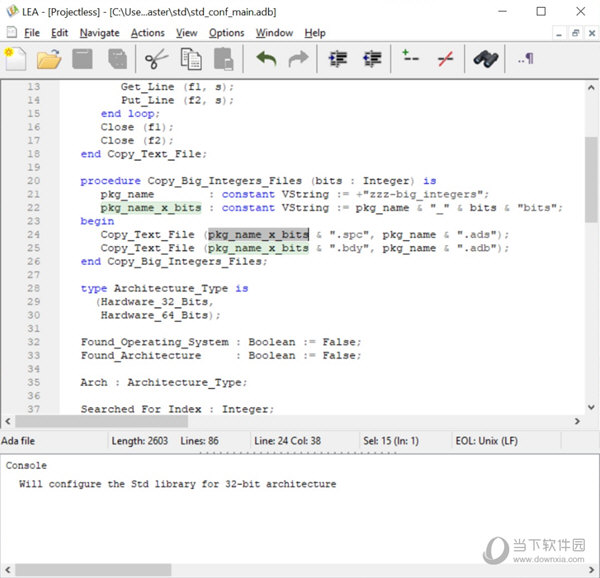600x578 pixels.
Task: Click the 'Ada file' status bar entry
Action: click(x=18, y=441)
